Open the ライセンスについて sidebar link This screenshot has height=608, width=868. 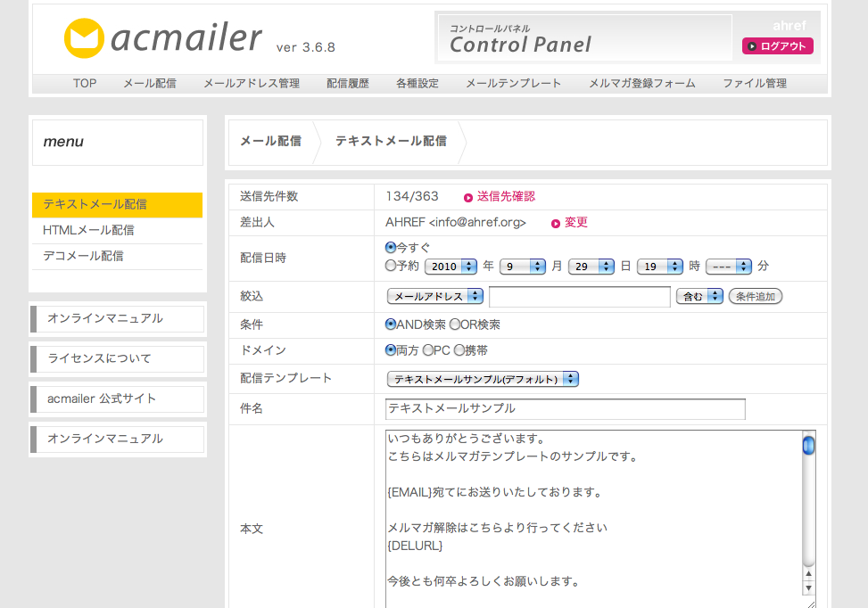(99, 358)
